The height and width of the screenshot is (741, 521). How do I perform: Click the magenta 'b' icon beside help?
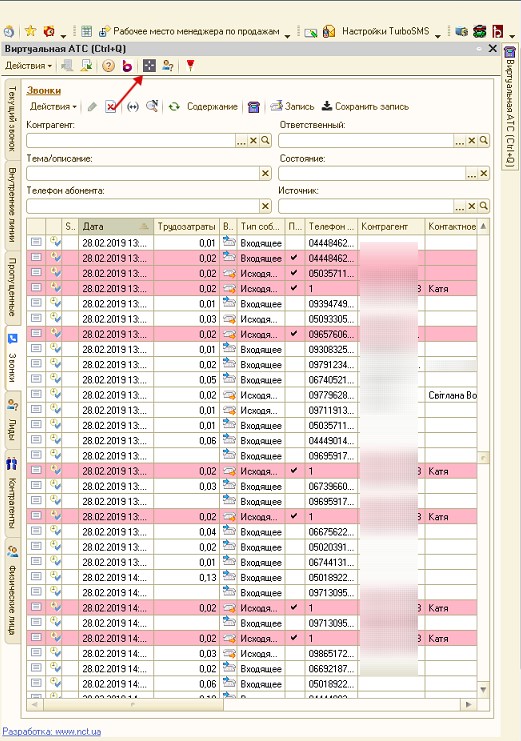click(127, 66)
